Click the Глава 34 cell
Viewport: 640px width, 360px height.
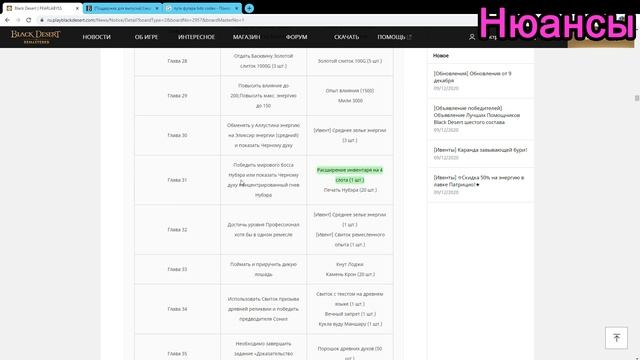click(177, 309)
